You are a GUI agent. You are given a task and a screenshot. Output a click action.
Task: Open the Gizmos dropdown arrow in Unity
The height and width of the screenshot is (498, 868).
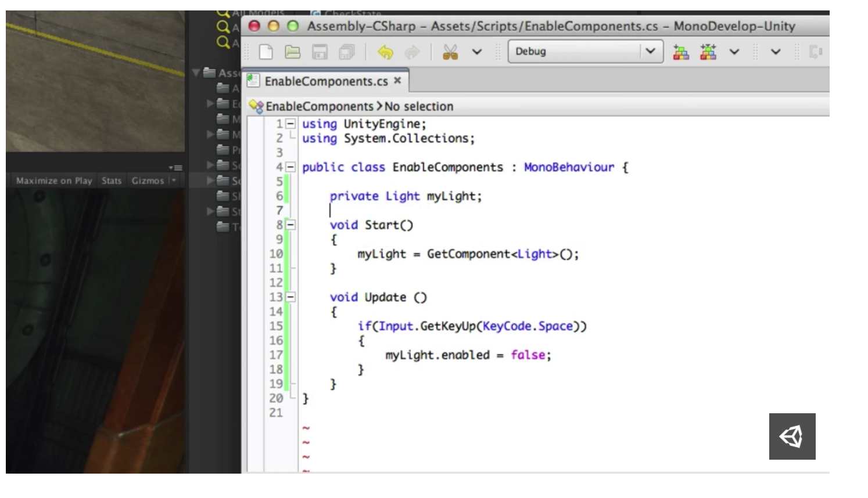coord(173,181)
